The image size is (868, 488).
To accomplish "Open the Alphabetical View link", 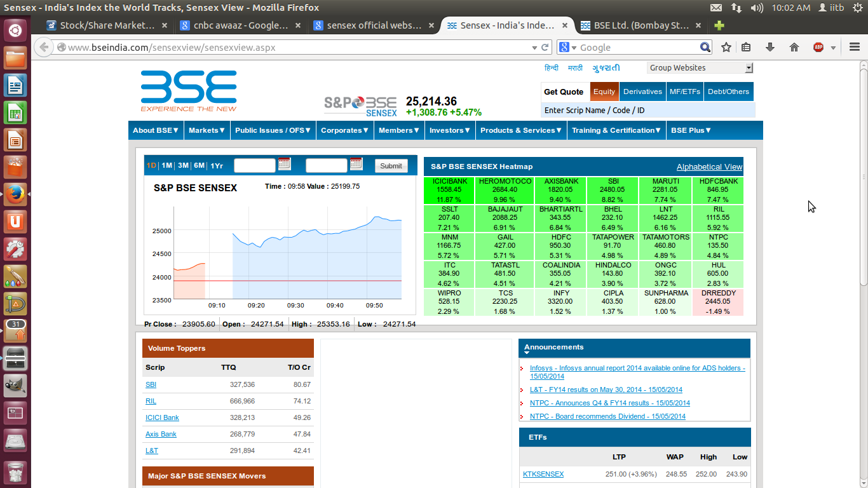I will tap(709, 167).
